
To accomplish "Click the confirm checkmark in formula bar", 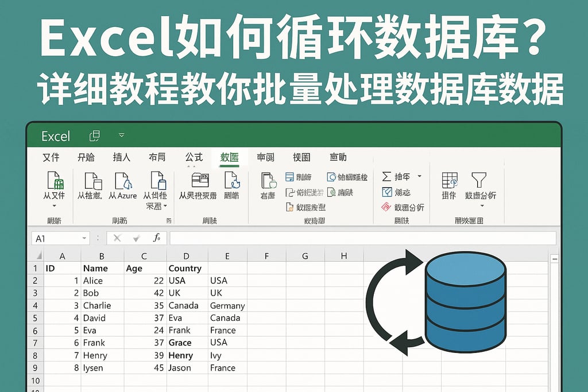I will click(x=137, y=238).
